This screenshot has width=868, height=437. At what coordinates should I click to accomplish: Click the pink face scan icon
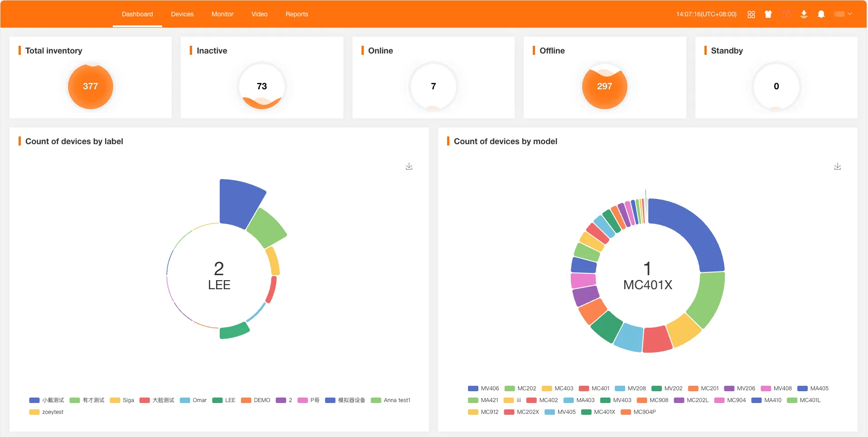tap(786, 15)
